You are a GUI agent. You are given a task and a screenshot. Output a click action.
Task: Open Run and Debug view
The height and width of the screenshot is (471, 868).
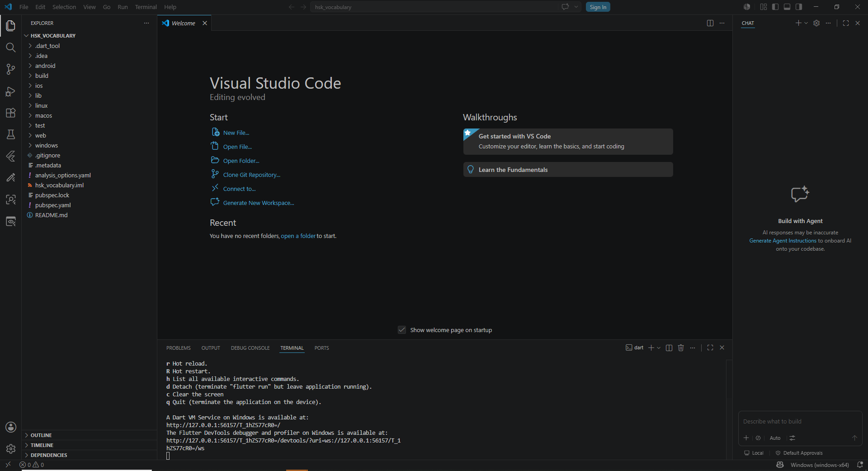point(10,91)
